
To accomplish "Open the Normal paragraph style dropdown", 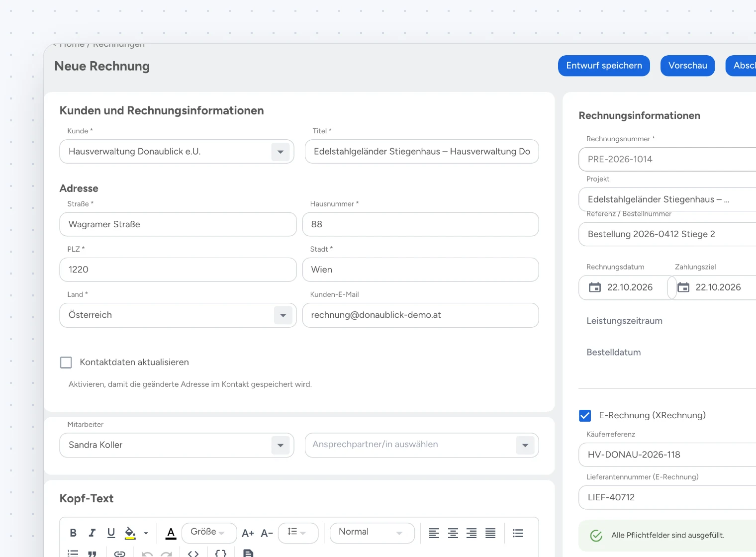I will [x=372, y=533].
